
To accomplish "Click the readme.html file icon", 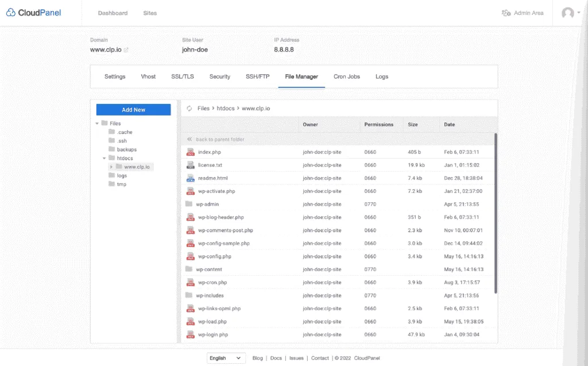I will point(191,178).
